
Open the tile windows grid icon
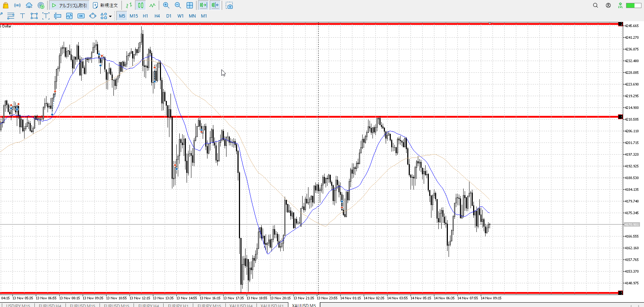[190, 5]
